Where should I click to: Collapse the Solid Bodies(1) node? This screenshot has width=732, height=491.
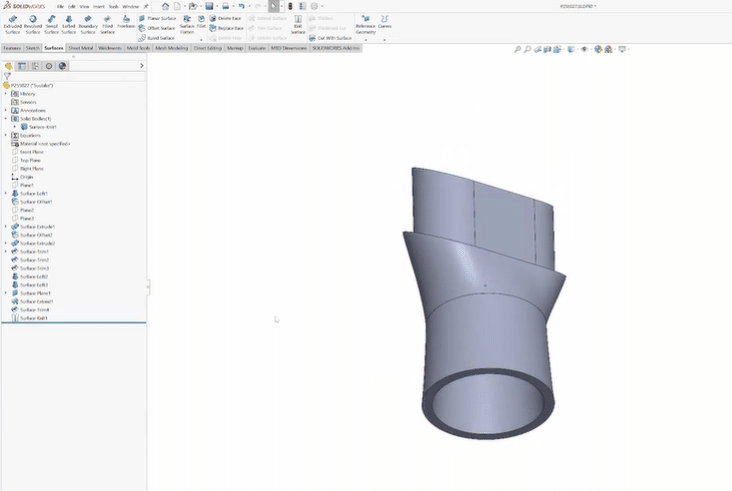point(6,119)
